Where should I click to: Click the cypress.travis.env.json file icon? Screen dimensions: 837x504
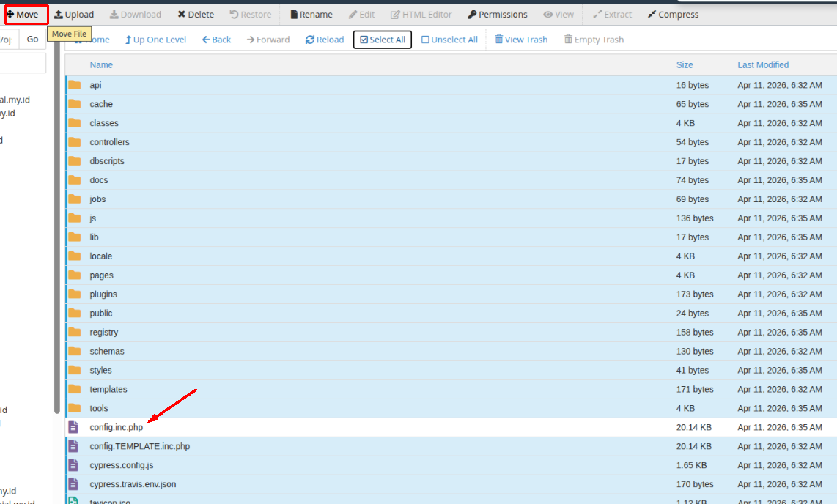74,484
